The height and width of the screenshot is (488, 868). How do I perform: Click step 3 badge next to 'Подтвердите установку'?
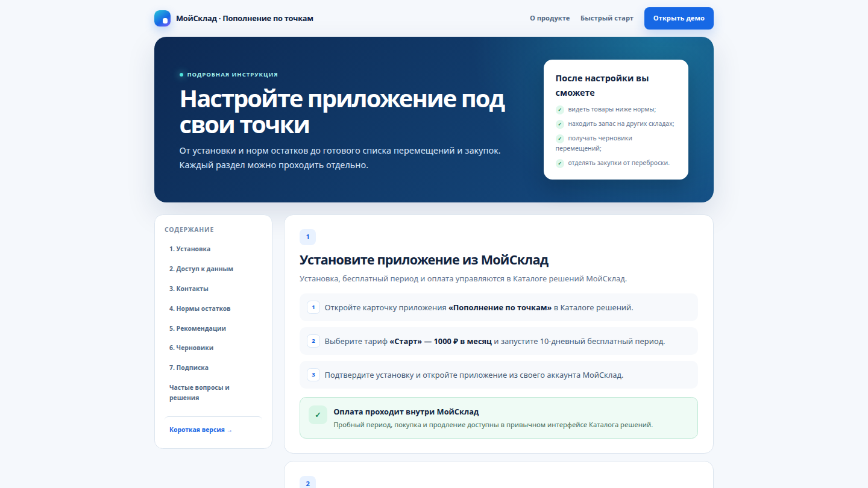click(313, 375)
